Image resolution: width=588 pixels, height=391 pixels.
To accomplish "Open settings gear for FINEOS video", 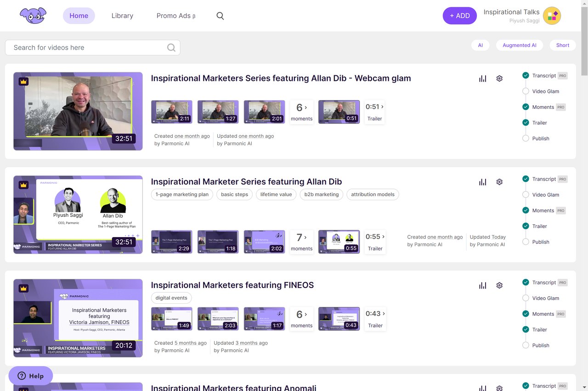I will (x=499, y=285).
